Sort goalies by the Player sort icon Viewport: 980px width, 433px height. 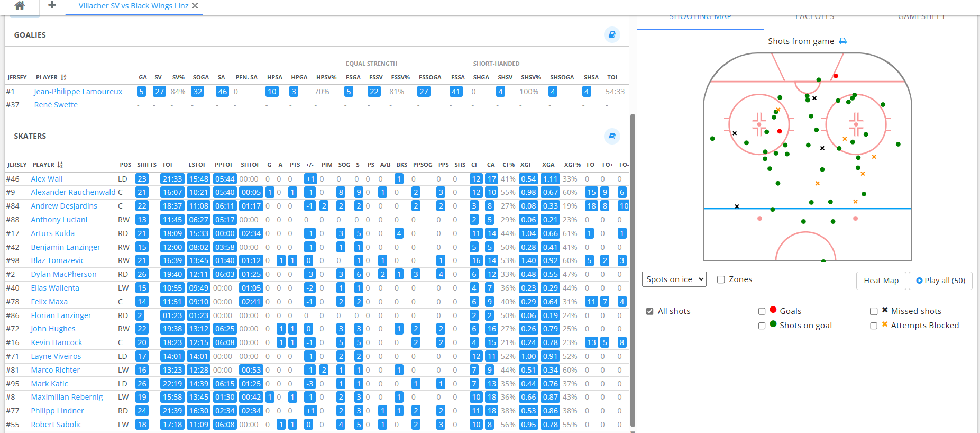coord(63,77)
